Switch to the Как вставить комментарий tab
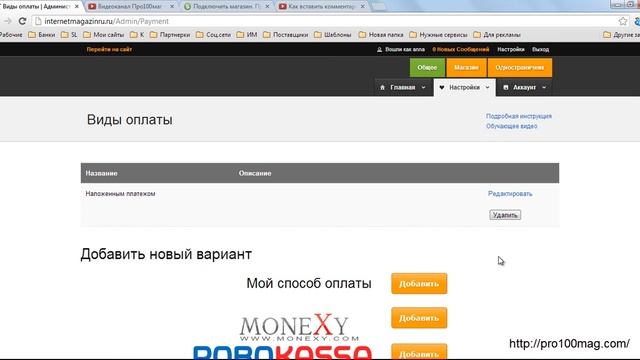Viewport: 640px width, 360px height. coord(322,7)
